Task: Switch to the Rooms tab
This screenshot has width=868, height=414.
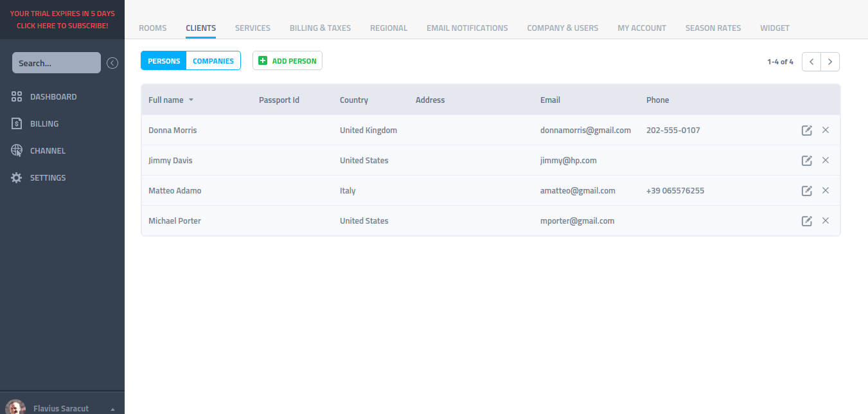Action: [x=152, y=28]
